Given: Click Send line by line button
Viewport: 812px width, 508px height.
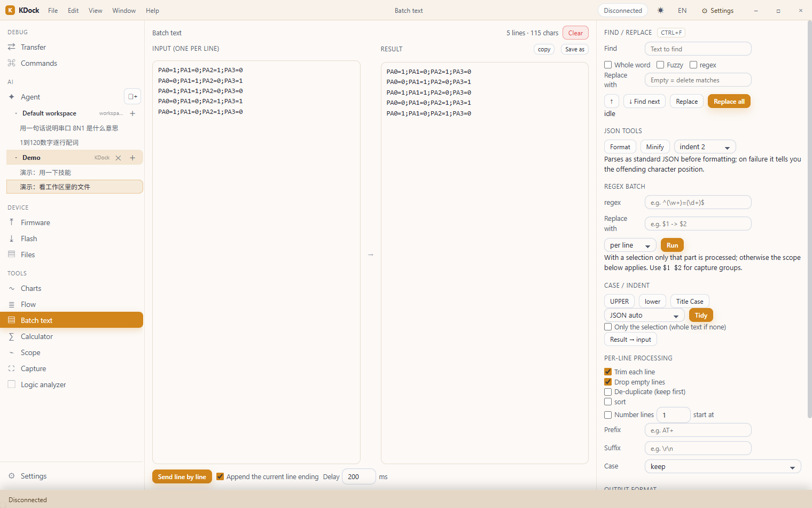Looking at the screenshot, I should [182, 477].
